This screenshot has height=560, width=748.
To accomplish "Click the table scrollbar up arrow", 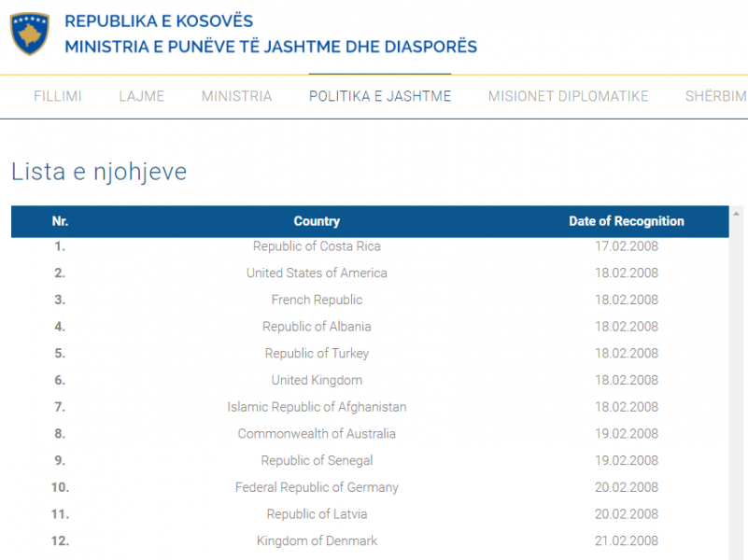I will click(736, 214).
